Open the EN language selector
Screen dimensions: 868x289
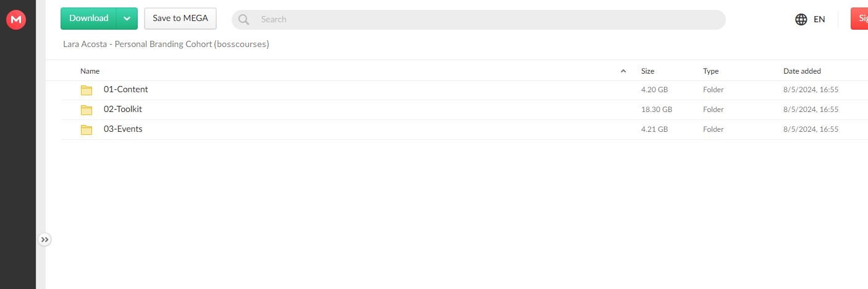pos(819,19)
